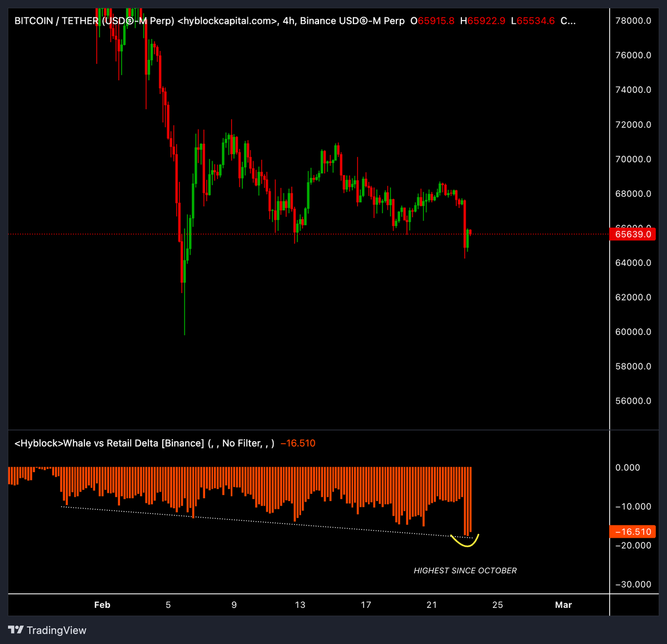Image resolution: width=667 pixels, height=644 pixels.
Task: Click the Mar date label on time axis
Action: point(563,605)
